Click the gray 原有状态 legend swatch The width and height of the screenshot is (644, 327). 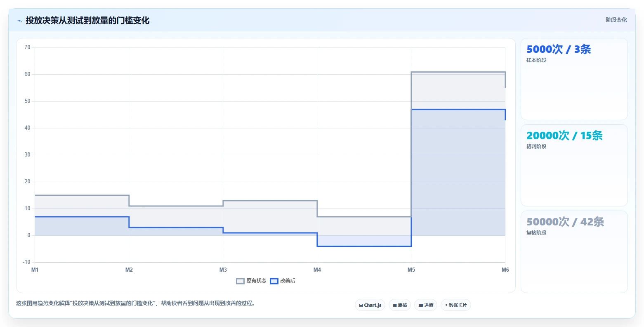click(241, 281)
